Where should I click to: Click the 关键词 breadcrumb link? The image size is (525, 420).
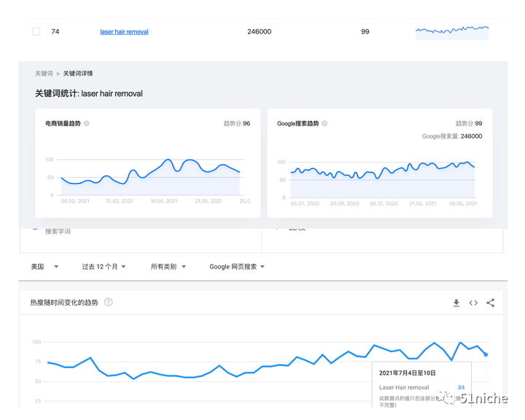click(x=44, y=74)
